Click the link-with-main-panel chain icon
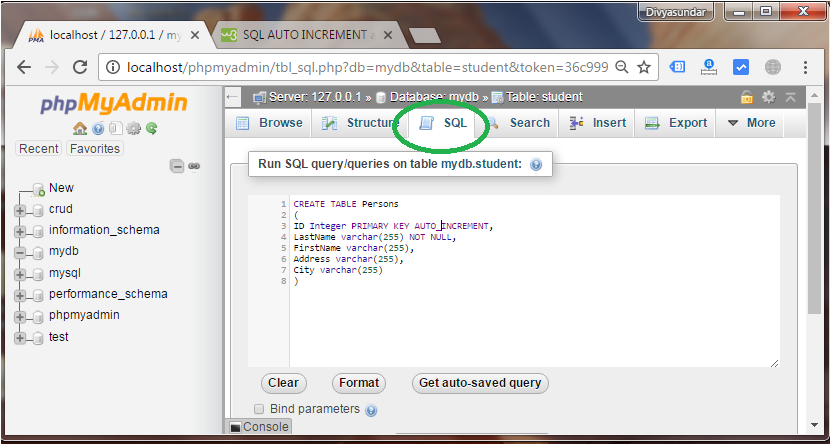 pyautogui.click(x=194, y=166)
